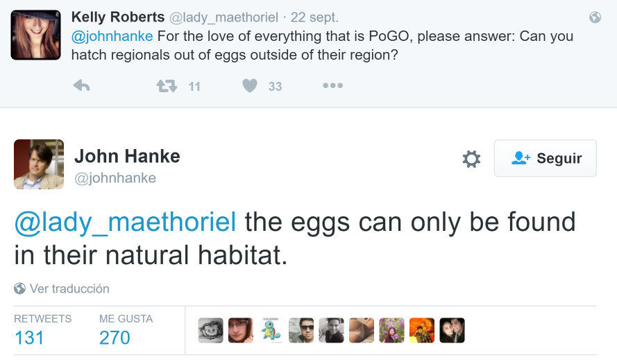
Task: View the 270 Me gusta list
Action: click(x=115, y=337)
